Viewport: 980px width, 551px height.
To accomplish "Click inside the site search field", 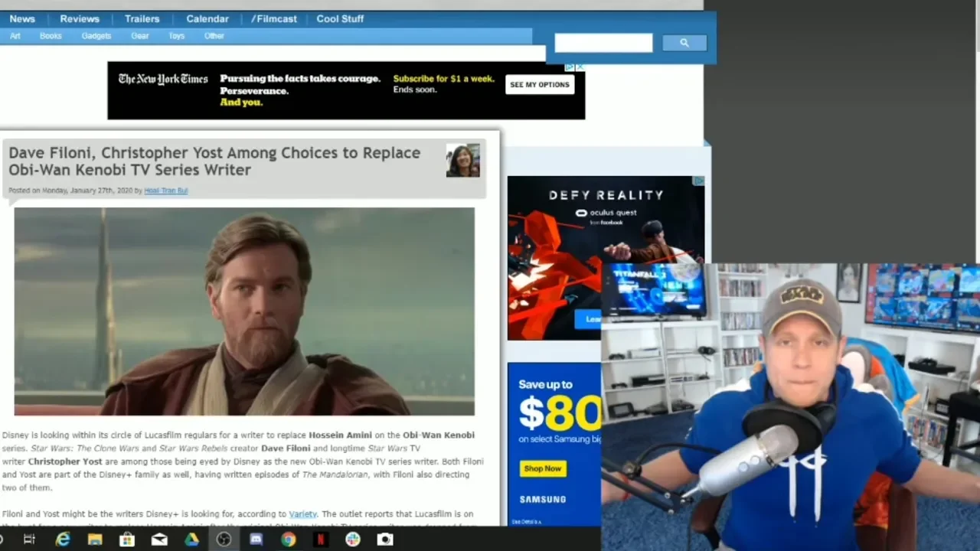I will (603, 43).
